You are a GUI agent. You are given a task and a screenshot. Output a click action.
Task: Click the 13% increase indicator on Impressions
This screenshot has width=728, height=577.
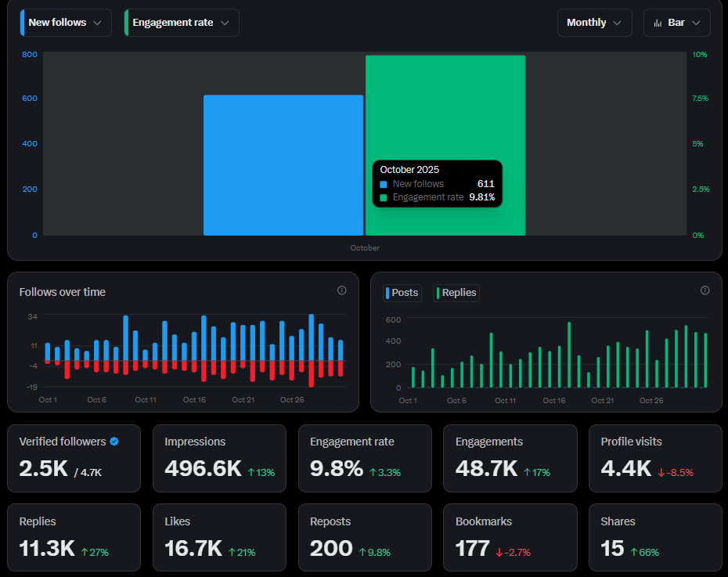click(261, 473)
